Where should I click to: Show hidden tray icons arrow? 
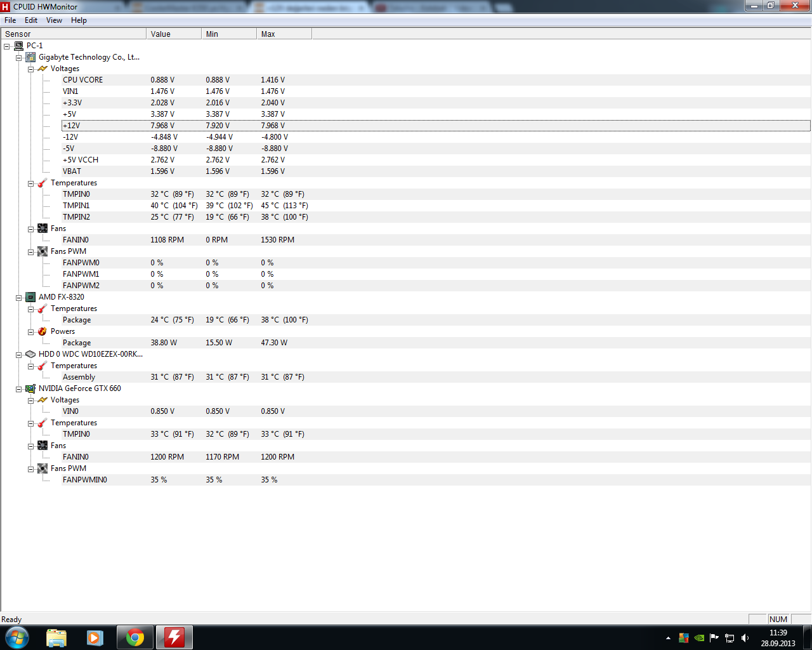(x=668, y=638)
